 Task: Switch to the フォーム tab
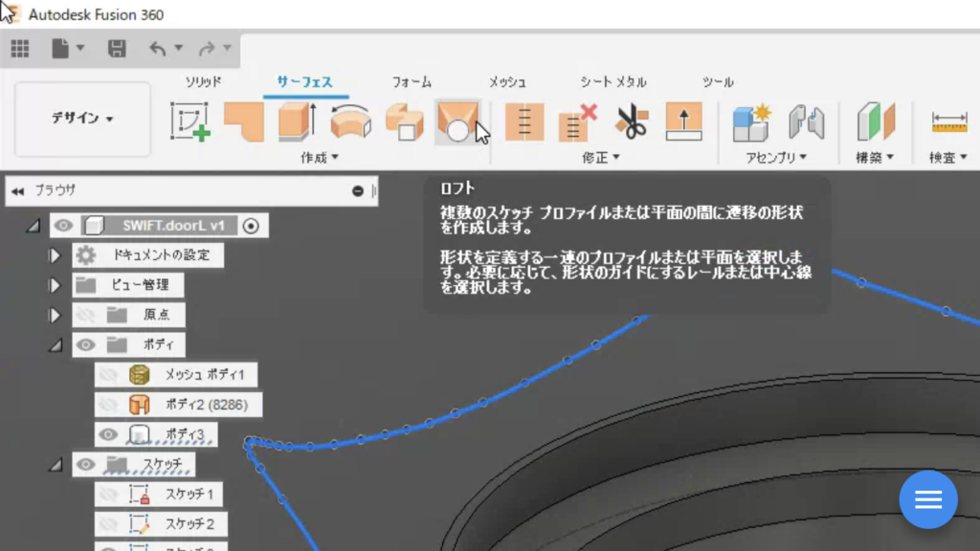pos(412,82)
